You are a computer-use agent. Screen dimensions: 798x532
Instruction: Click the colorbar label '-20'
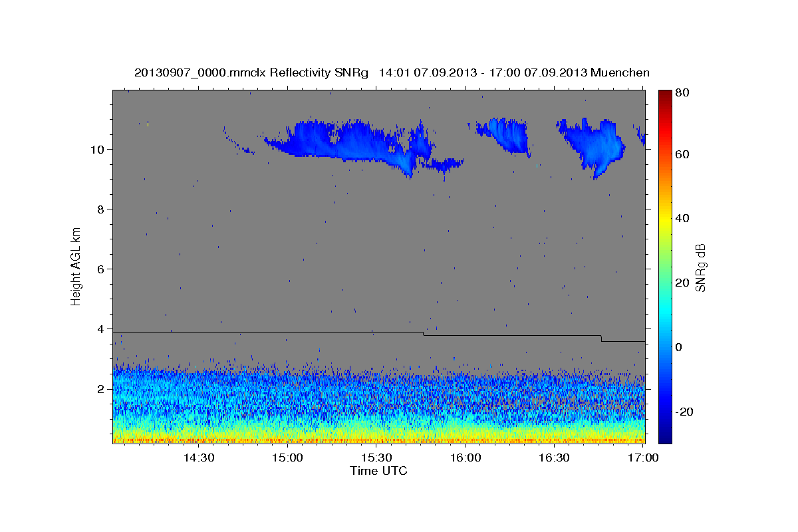(x=684, y=412)
